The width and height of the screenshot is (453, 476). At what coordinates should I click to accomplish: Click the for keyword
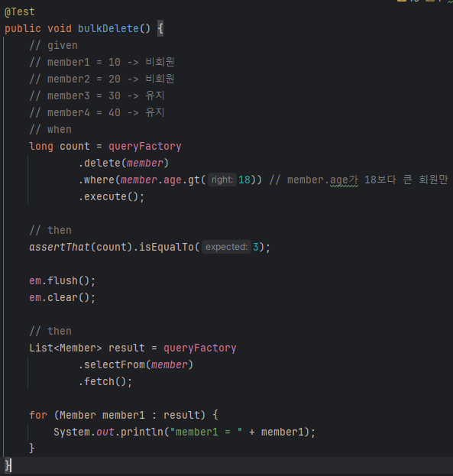click(38, 416)
